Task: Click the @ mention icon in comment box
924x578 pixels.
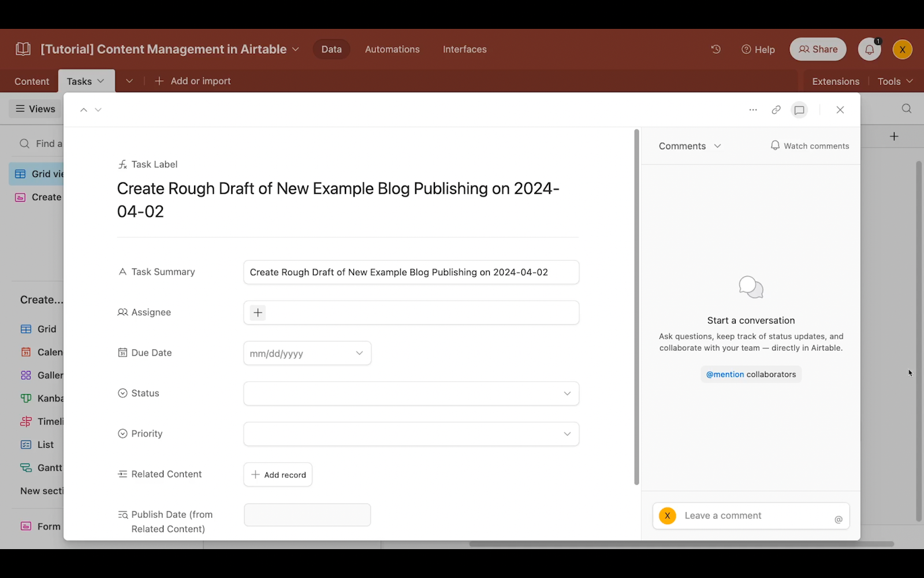Action: point(839,519)
